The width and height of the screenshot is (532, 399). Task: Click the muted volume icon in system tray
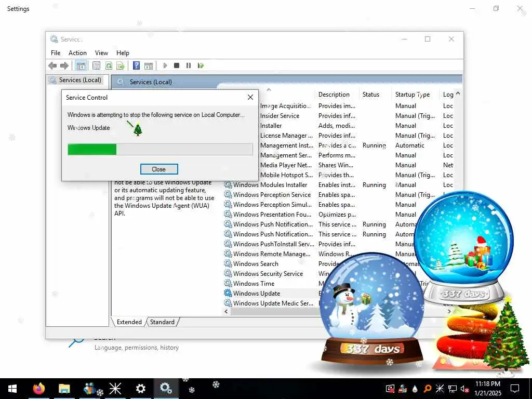(464, 389)
